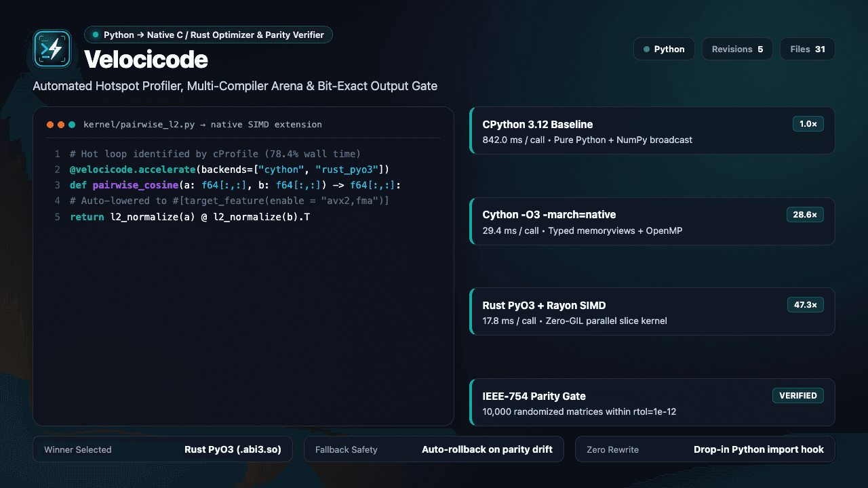The image size is (868, 488).
Task: Click the Velocicode title heading
Action: click(146, 60)
